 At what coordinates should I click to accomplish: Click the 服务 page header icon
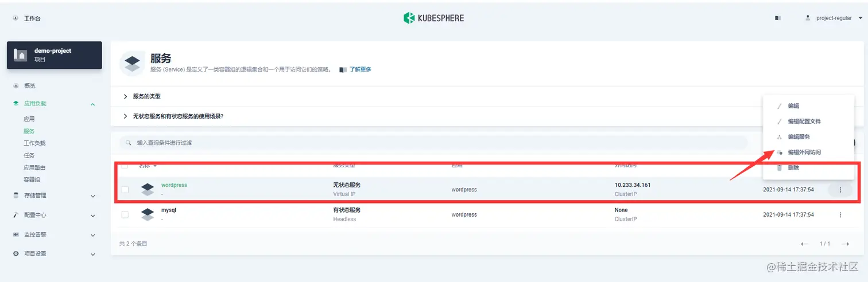[132, 63]
